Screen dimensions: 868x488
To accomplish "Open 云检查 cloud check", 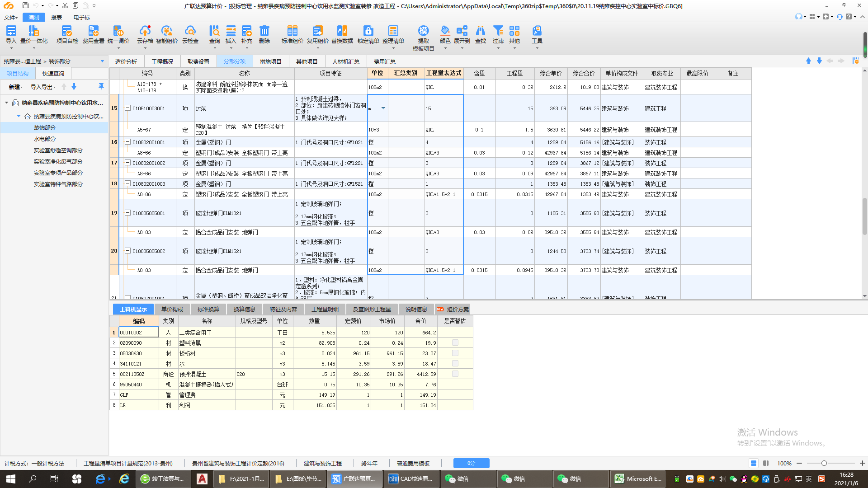I will [190, 35].
